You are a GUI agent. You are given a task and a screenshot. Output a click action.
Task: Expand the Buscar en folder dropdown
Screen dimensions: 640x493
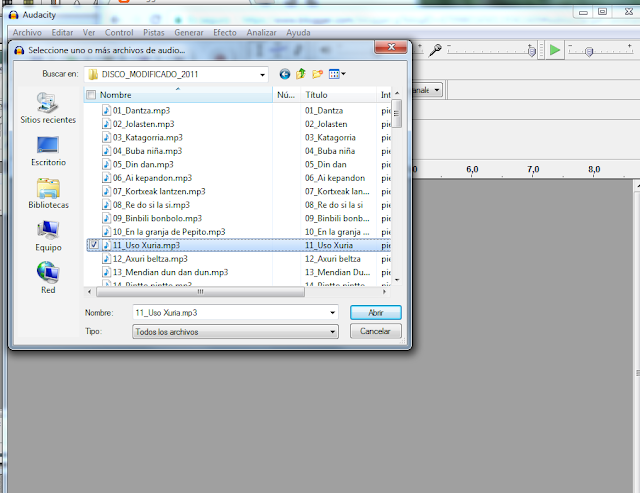point(262,75)
